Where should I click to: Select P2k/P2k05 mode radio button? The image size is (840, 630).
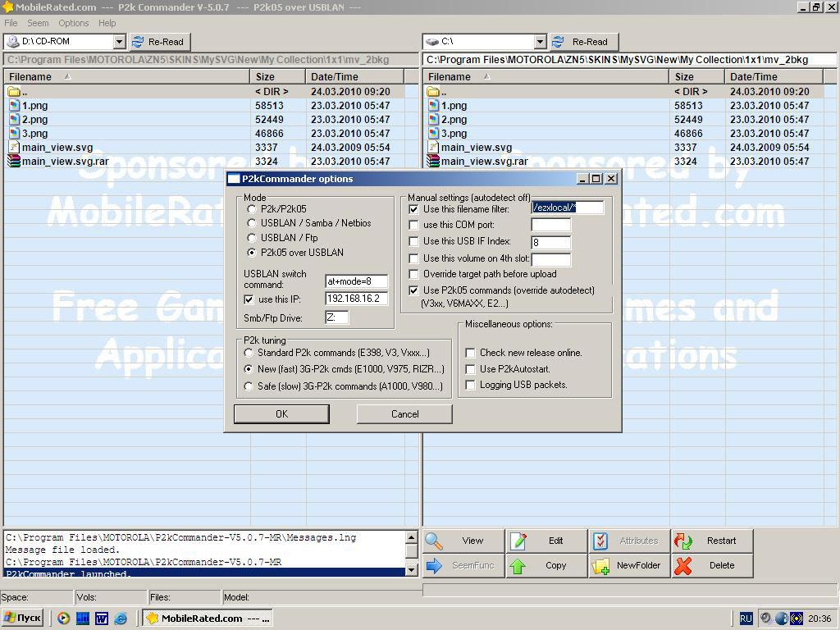click(251, 209)
